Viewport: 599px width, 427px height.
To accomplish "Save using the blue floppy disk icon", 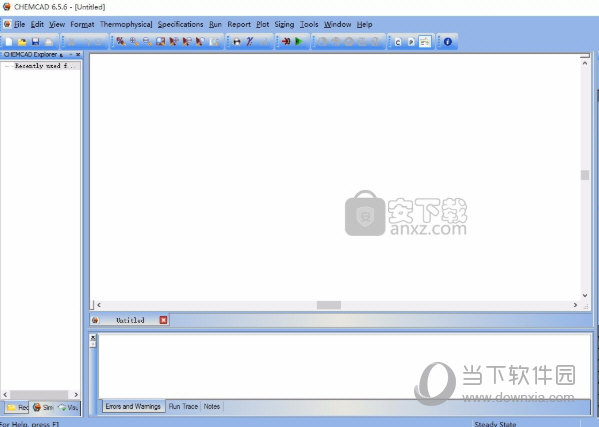I will 36,42.
